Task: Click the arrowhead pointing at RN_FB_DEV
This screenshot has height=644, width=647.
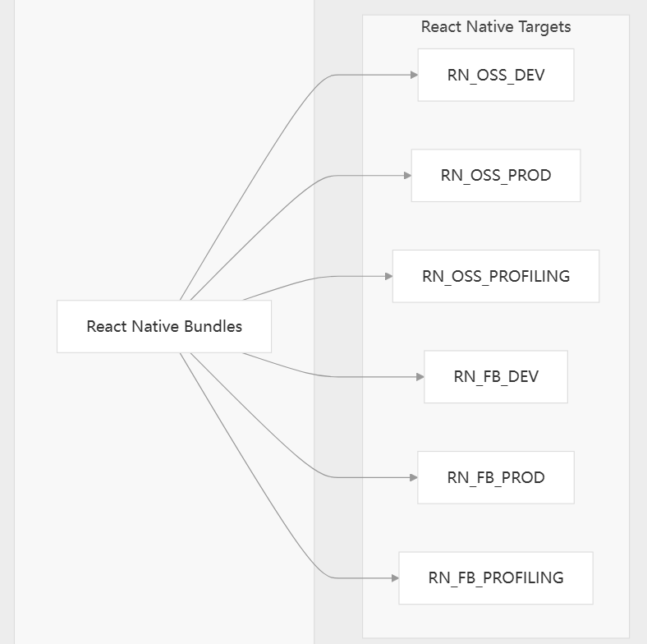Action: tap(420, 377)
